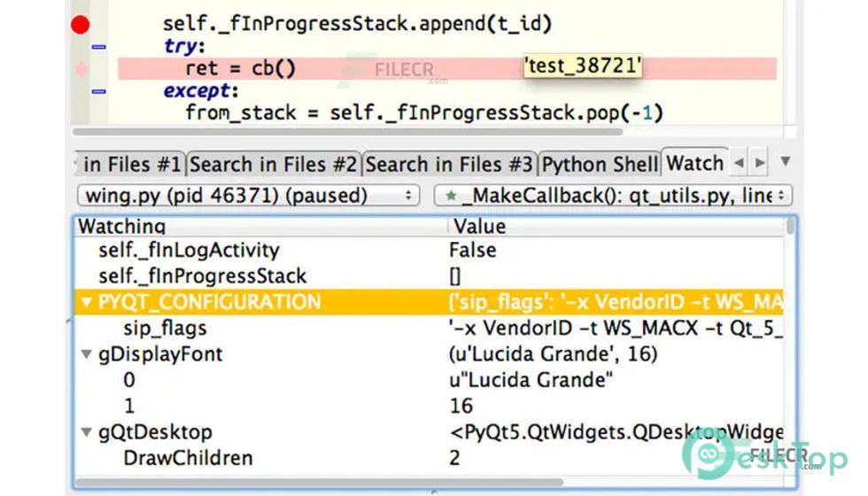Open the tab panel options menu arrow
This screenshot has width=868, height=496.
tap(784, 163)
